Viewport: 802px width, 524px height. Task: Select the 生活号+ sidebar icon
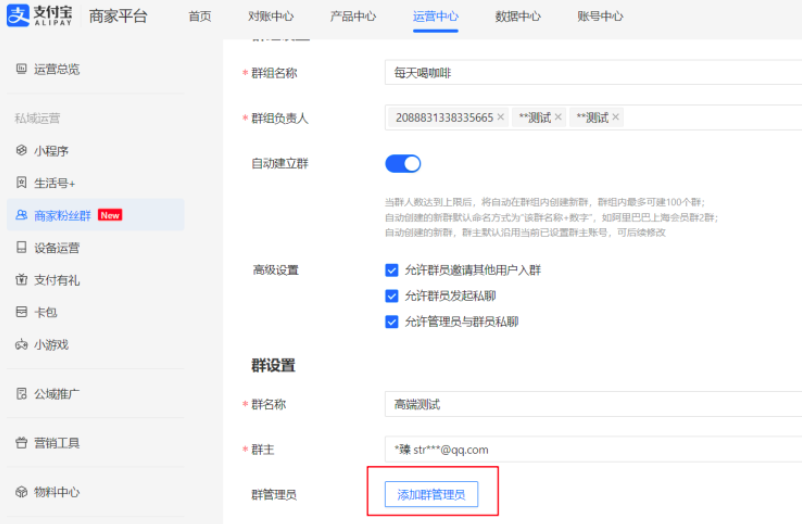[x=21, y=183]
